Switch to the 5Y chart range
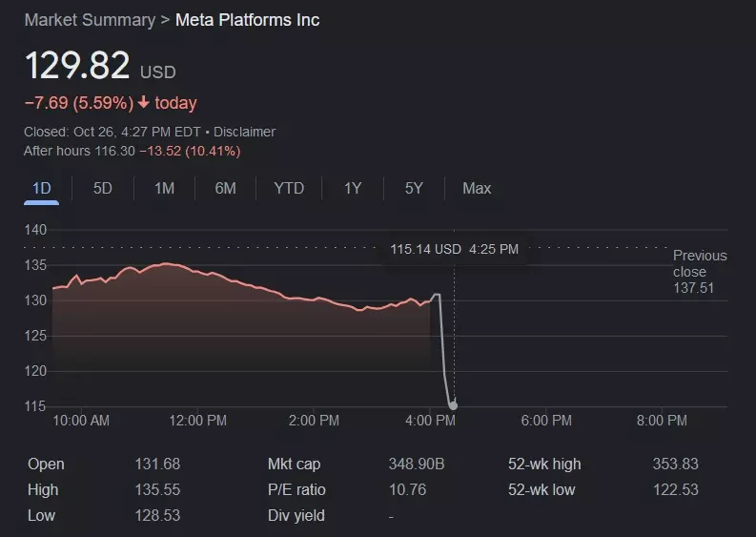This screenshot has height=537, width=756. pos(413,189)
